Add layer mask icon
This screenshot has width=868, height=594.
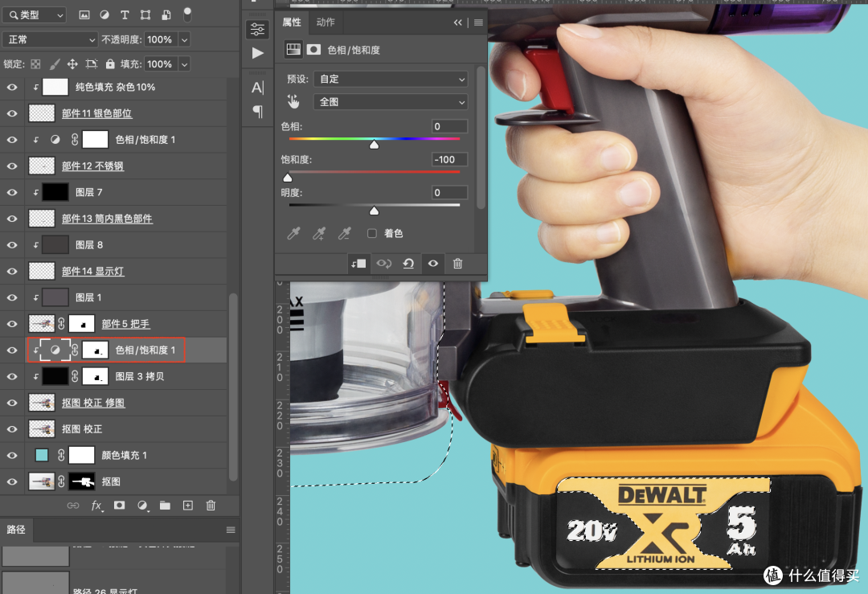point(119,506)
